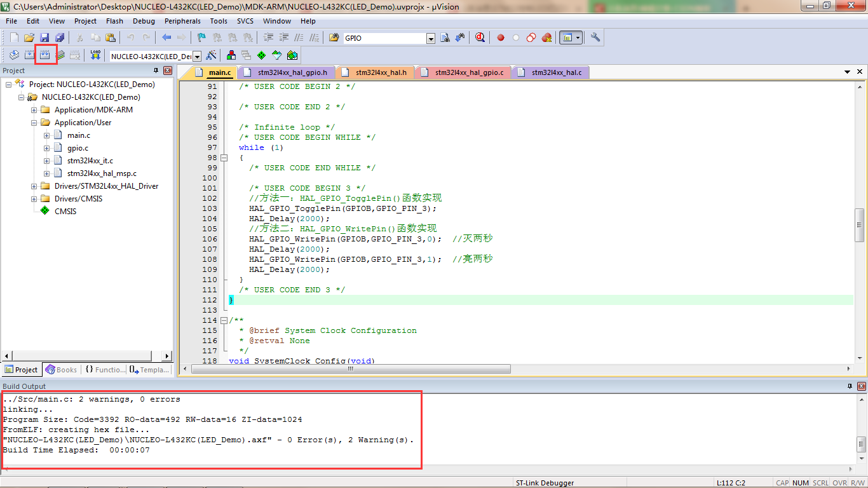Start the debug session icon

click(480, 38)
